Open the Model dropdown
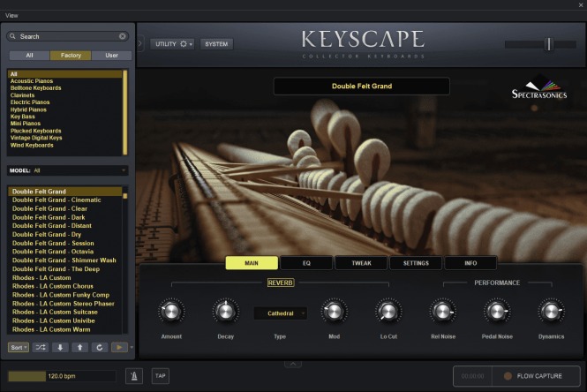The width and height of the screenshot is (587, 392). pyautogui.click(x=68, y=170)
